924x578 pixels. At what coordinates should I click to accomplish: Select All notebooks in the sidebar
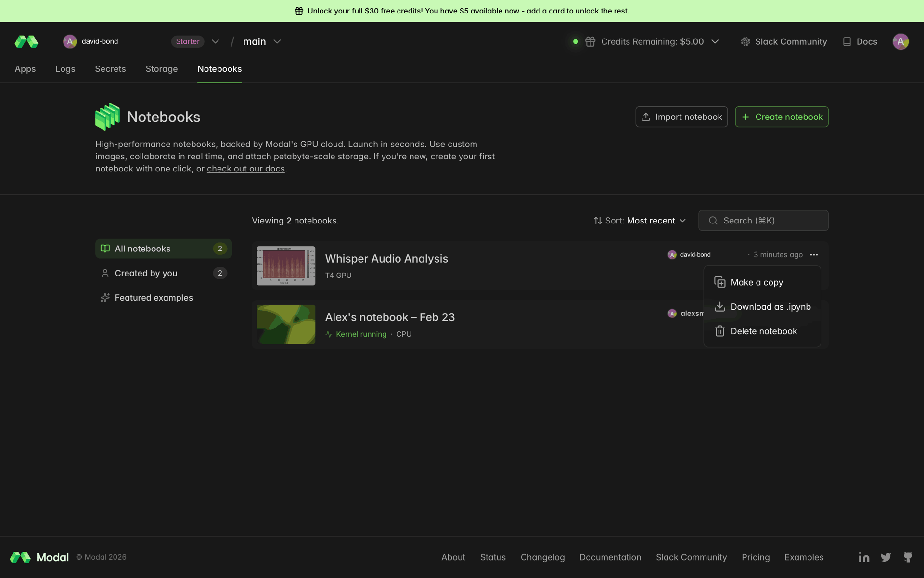click(164, 249)
